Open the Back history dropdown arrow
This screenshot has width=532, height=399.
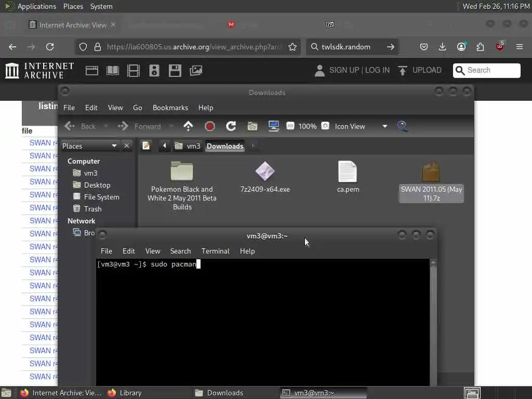(105, 126)
